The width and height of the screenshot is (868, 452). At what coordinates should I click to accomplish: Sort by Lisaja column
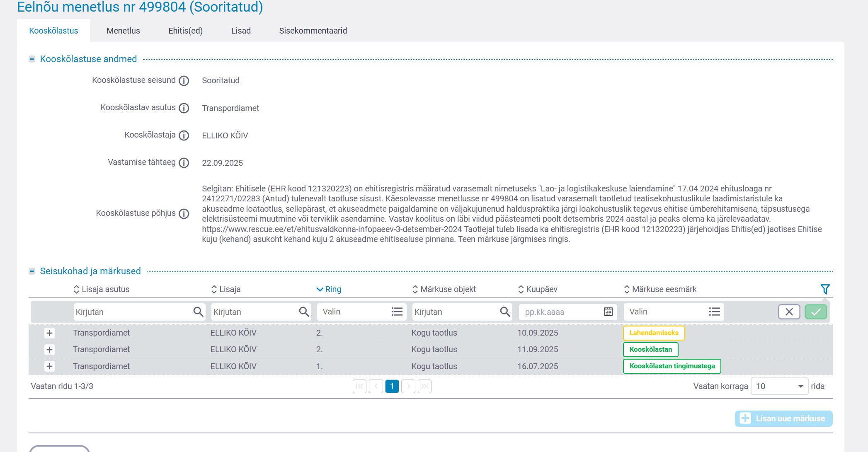[226, 289]
